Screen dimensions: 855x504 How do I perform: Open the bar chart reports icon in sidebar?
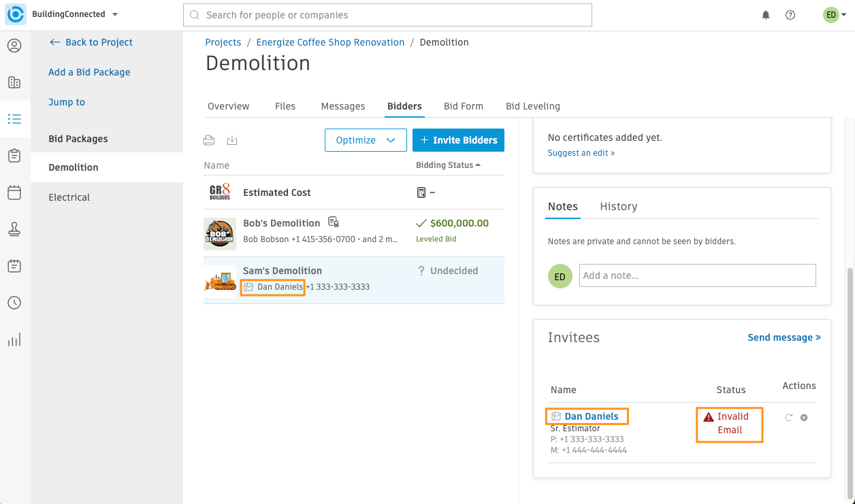pyautogui.click(x=14, y=339)
